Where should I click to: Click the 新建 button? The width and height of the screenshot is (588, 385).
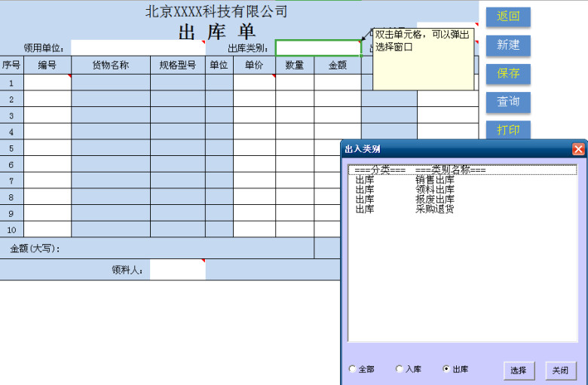[x=508, y=45]
